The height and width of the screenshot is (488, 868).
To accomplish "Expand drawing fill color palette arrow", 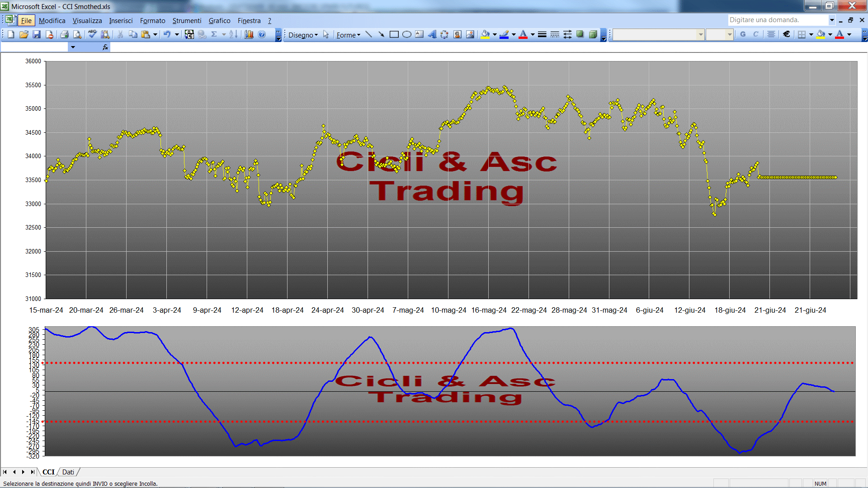I will coord(495,34).
